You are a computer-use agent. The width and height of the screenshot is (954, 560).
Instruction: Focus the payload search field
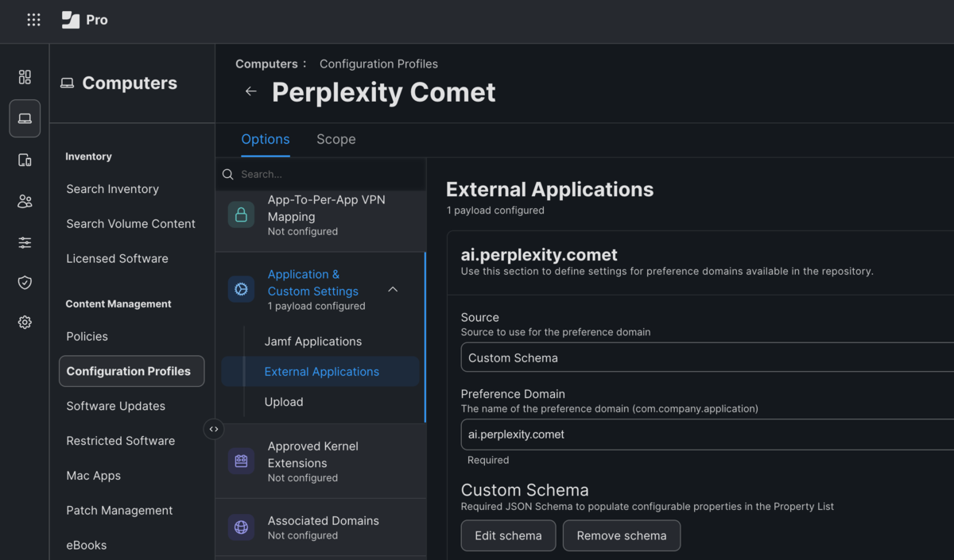pyautogui.click(x=326, y=174)
